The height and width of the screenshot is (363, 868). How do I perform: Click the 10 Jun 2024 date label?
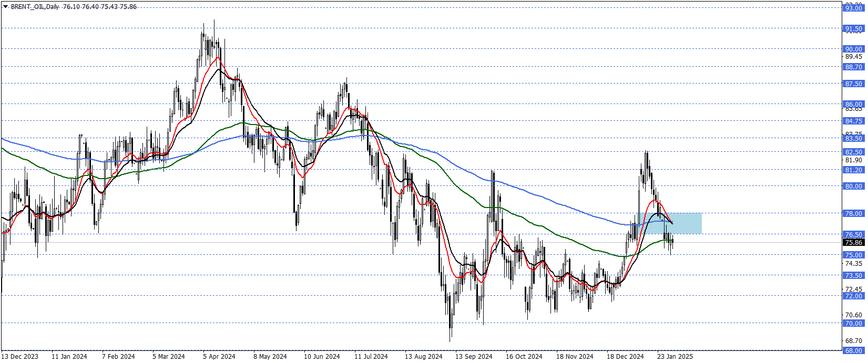(322, 356)
